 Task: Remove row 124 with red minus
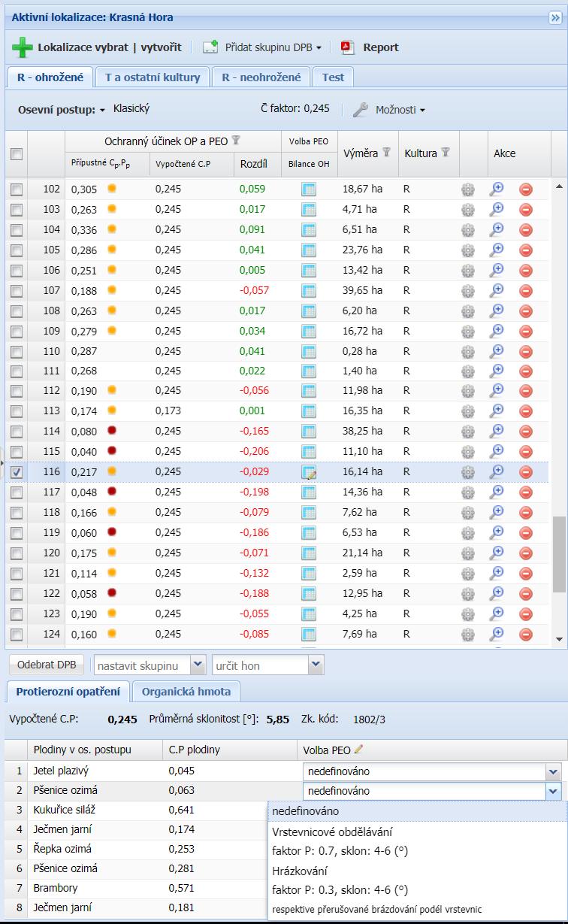(526, 635)
